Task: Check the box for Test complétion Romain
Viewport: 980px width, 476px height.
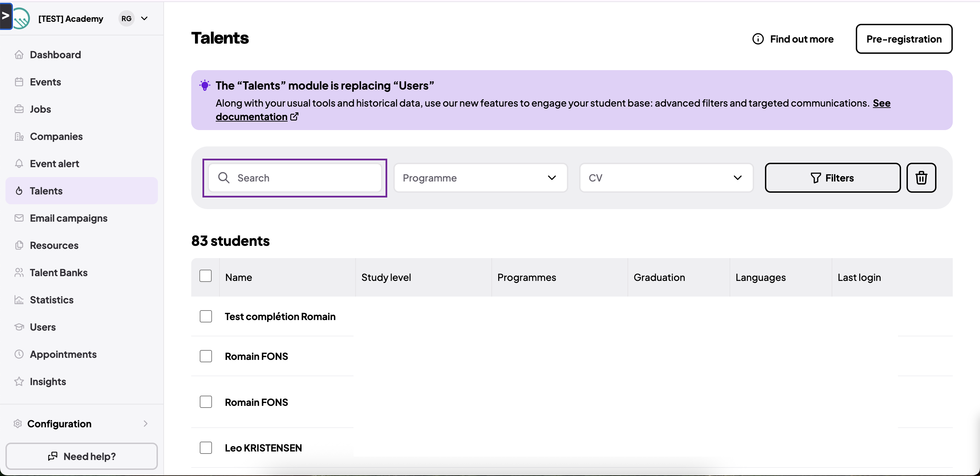Action: click(x=206, y=316)
